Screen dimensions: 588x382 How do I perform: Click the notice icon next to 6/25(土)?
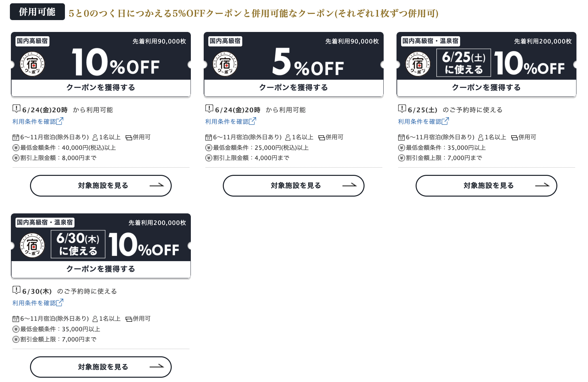click(402, 108)
